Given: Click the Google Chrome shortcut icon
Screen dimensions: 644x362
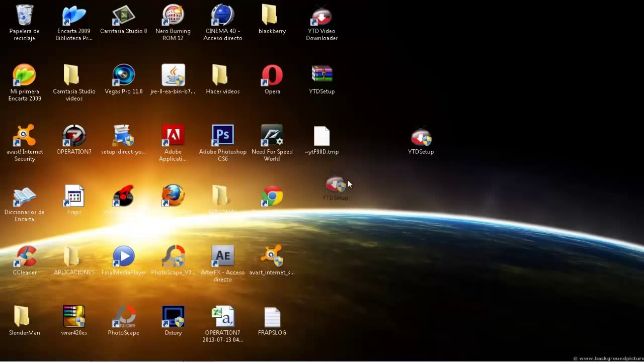Looking at the screenshot, I should 272,196.
